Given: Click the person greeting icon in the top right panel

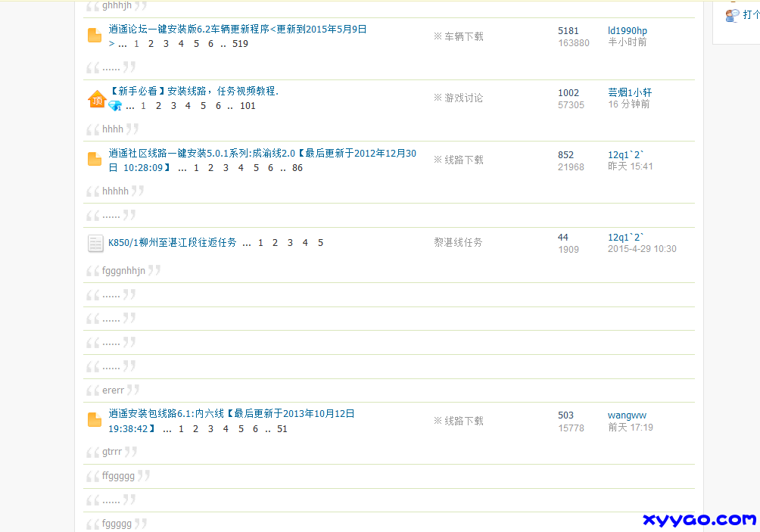Looking at the screenshot, I should point(731,14).
